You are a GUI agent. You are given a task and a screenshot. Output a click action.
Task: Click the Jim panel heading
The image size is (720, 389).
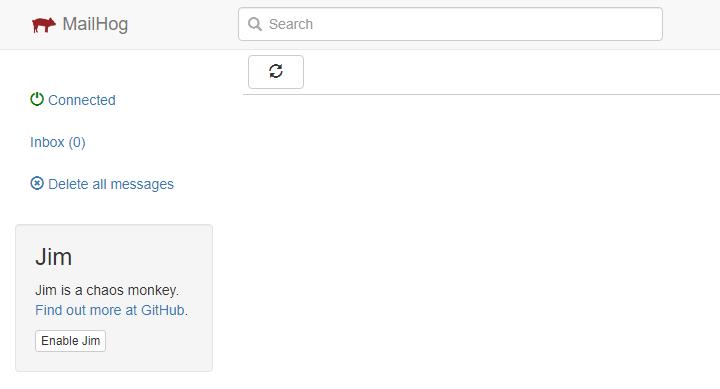(54, 257)
